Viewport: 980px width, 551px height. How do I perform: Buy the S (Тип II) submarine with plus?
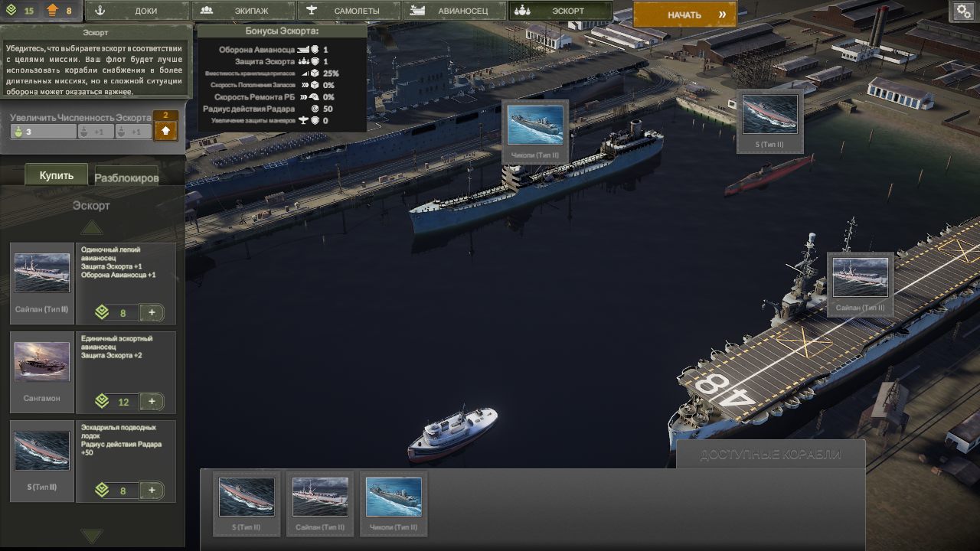pyautogui.click(x=152, y=491)
